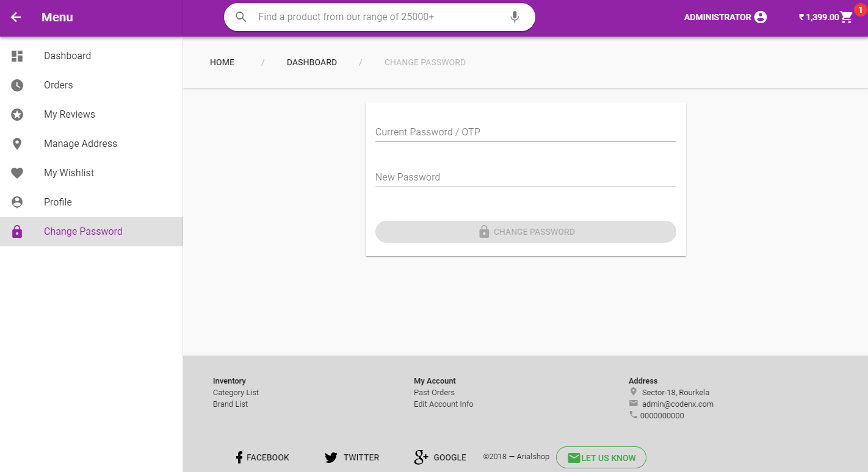The width and height of the screenshot is (868, 472).
Task: Click the LET US KNOW button
Action: pyautogui.click(x=601, y=457)
